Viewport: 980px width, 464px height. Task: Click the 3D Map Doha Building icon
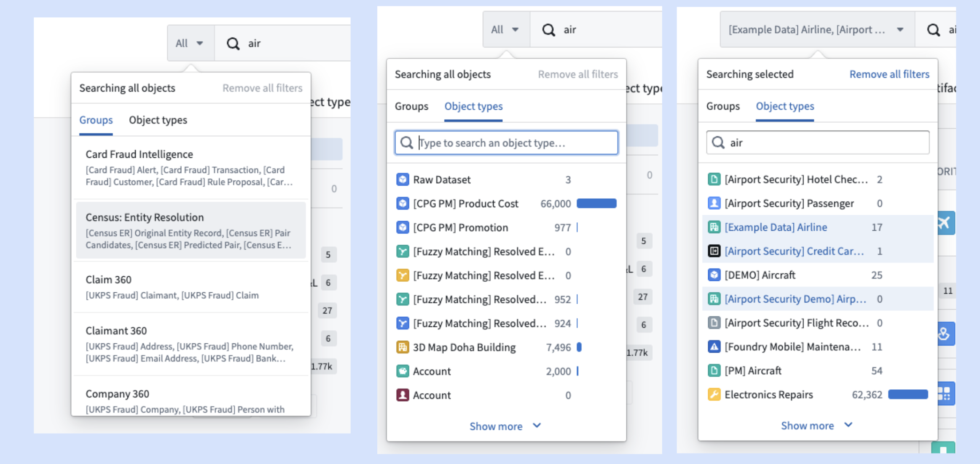pos(403,348)
